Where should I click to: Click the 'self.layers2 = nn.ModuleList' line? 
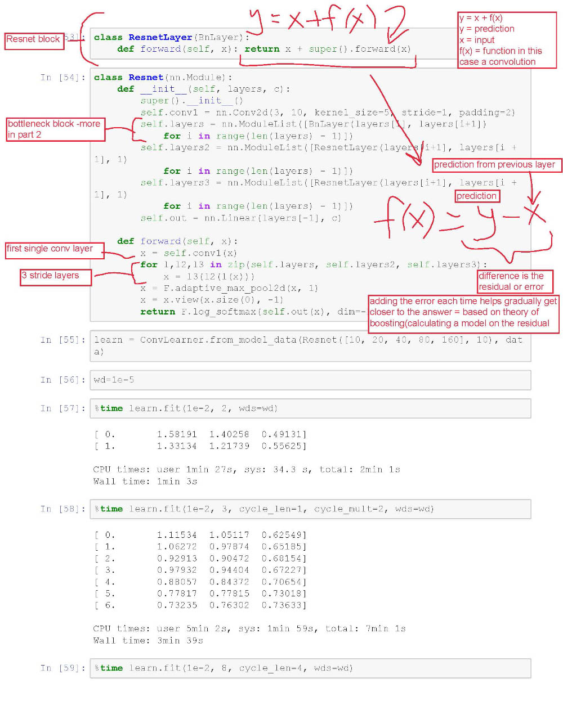point(328,147)
